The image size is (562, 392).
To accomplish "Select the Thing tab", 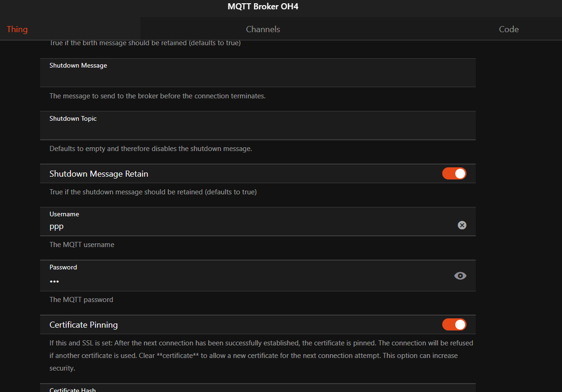I will (17, 29).
